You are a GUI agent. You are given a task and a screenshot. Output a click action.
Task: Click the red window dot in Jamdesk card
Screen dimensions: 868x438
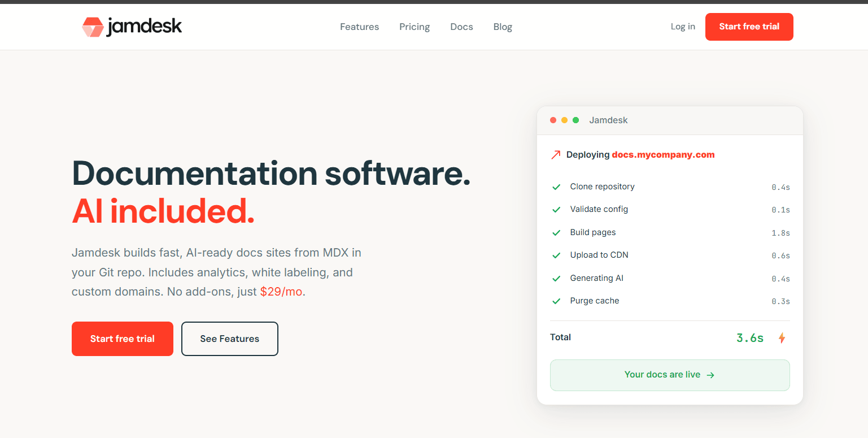point(553,120)
